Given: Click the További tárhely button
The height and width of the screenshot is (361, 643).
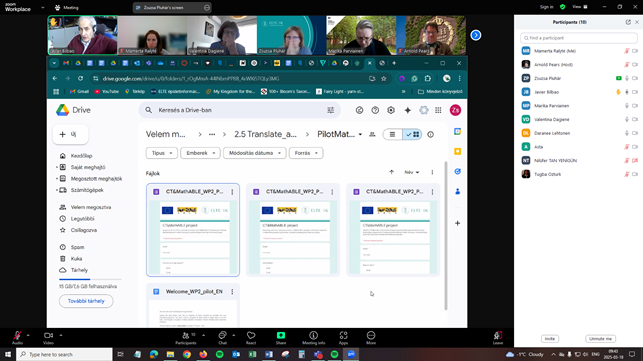Looking at the screenshot, I should pyautogui.click(x=86, y=301).
